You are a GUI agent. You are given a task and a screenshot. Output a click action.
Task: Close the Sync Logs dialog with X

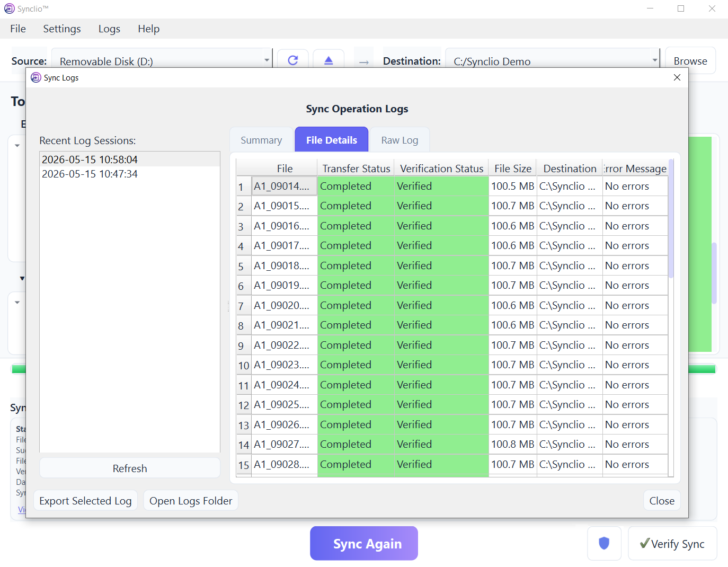coord(677,77)
